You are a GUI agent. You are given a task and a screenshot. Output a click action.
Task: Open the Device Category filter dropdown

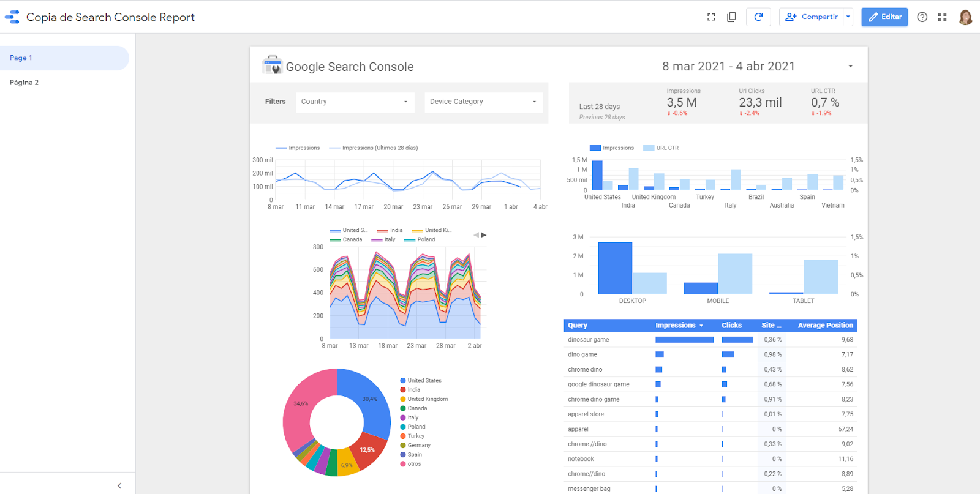[484, 102]
